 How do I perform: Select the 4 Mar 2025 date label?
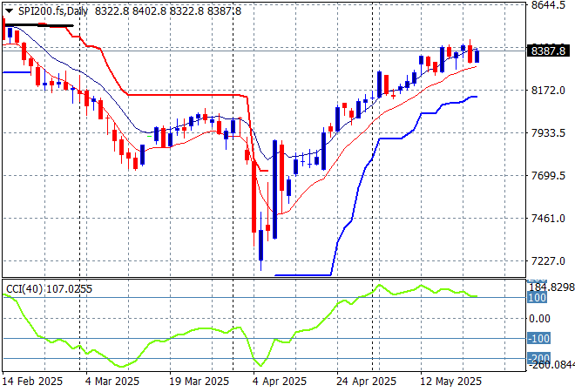point(112,382)
